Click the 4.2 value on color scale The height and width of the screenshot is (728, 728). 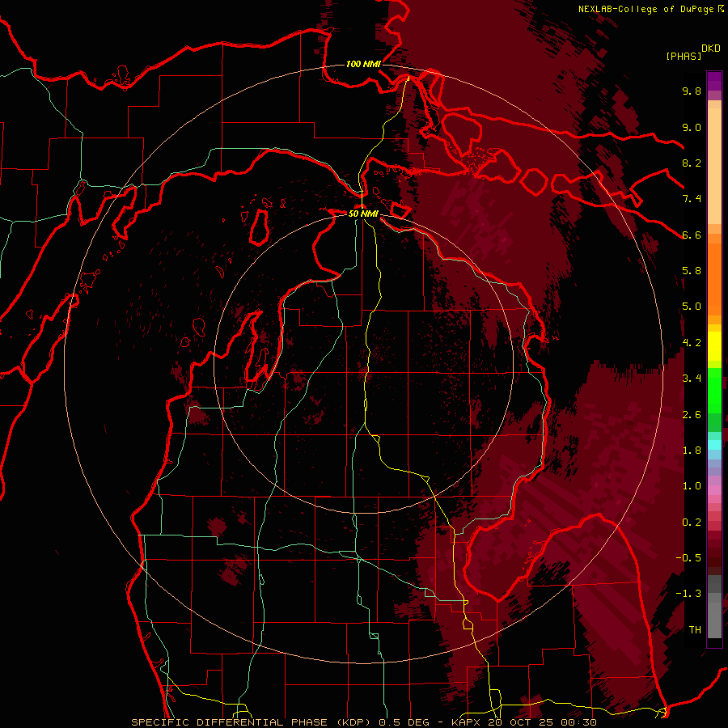click(692, 343)
